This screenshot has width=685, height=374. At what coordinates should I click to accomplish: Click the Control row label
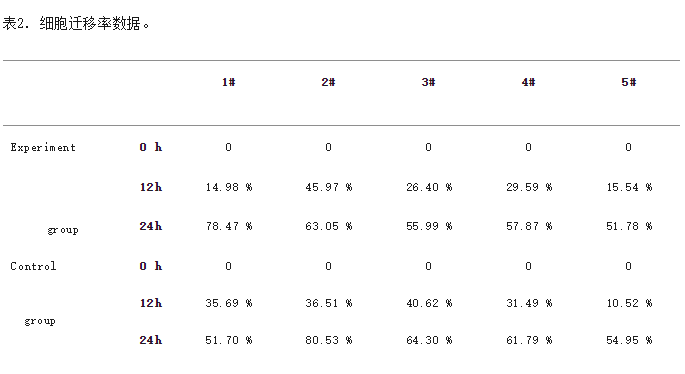(x=33, y=267)
